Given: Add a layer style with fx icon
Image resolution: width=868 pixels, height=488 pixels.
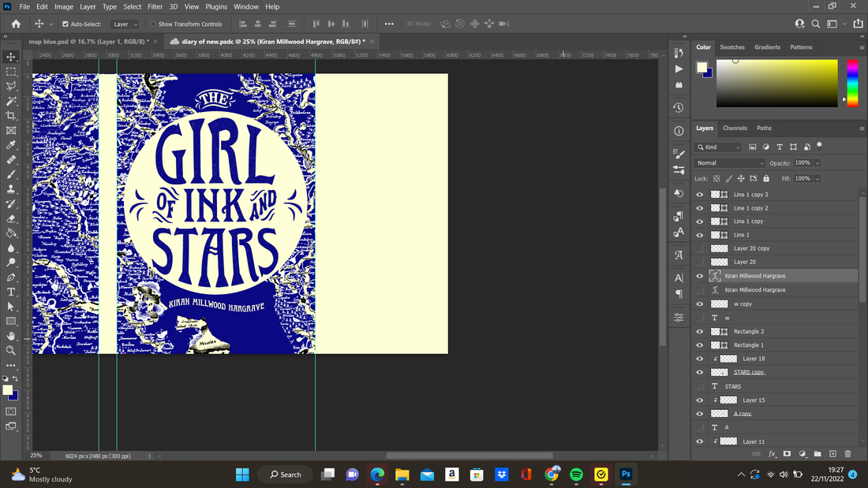Looking at the screenshot, I should [x=772, y=453].
